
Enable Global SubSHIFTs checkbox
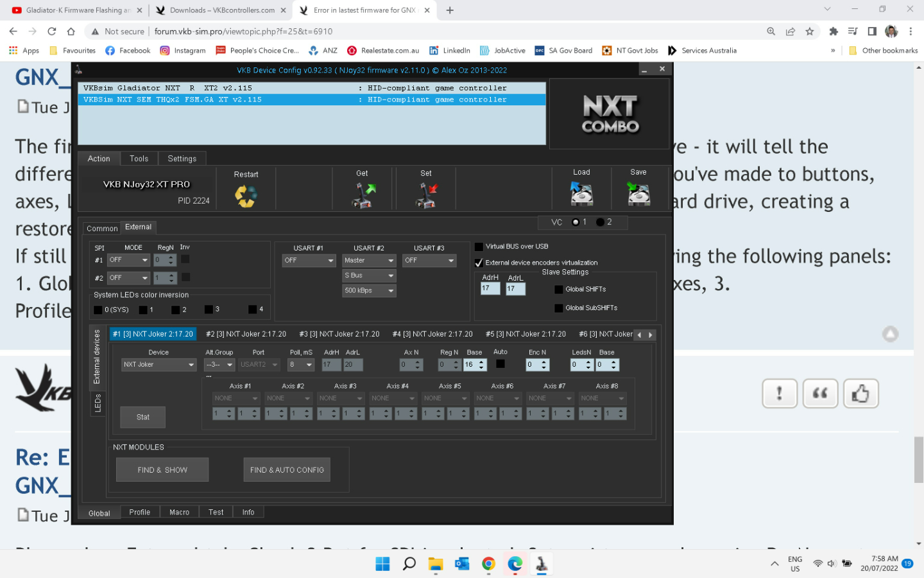pos(559,308)
